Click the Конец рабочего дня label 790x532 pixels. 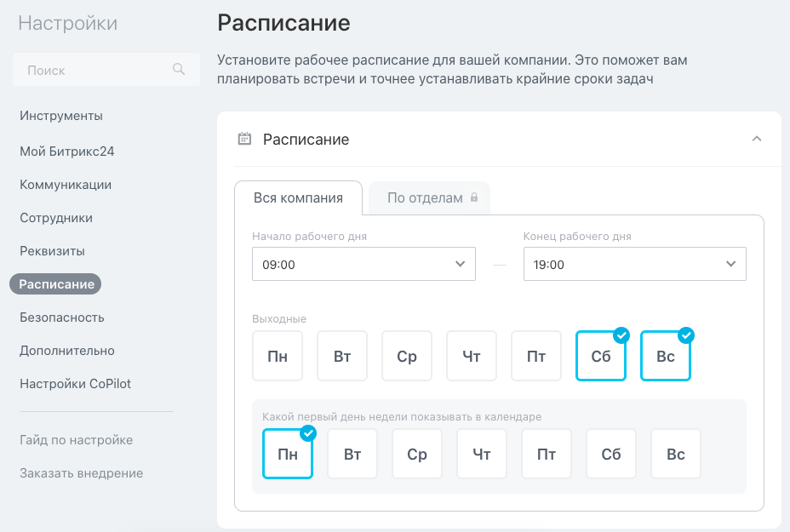(x=577, y=237)
